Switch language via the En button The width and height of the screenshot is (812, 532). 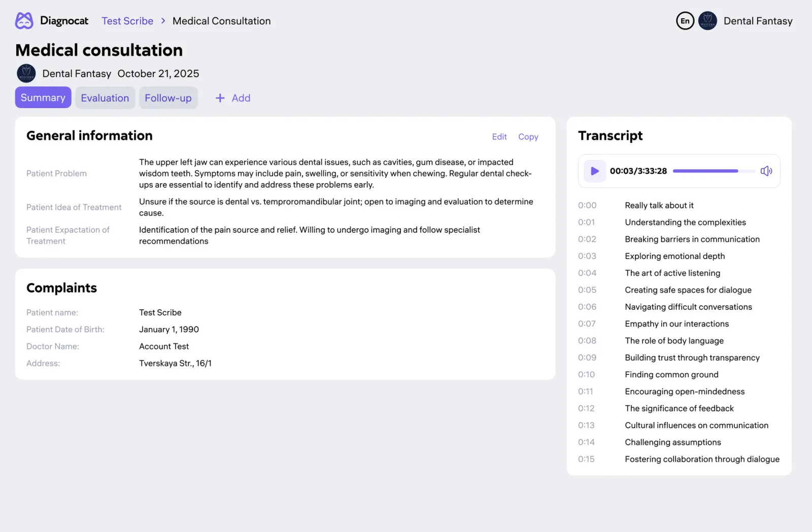685,21
